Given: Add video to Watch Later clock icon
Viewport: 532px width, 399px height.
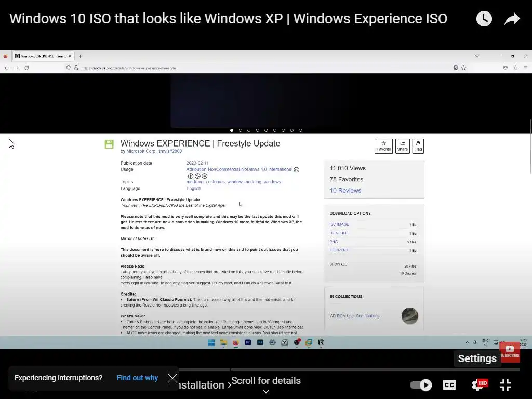Looking at the screenshot, I should click(x=484, y=19).
